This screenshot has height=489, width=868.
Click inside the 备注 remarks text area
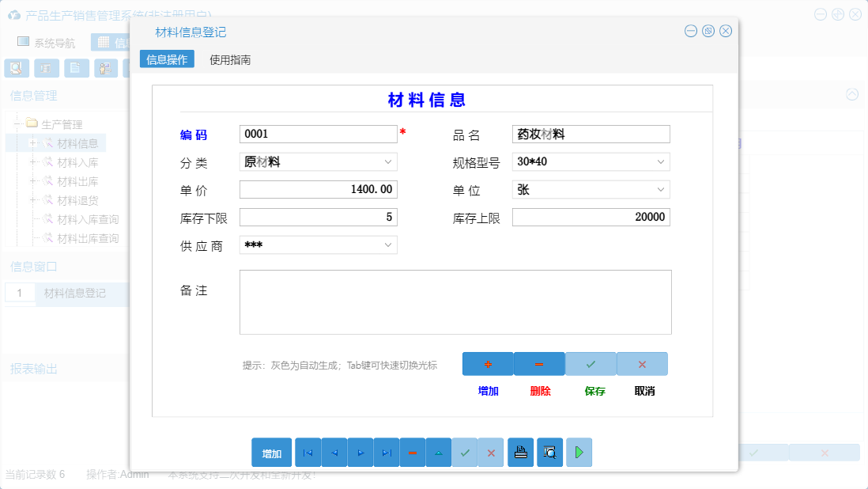pyautogui.click(x=455, y=302)
